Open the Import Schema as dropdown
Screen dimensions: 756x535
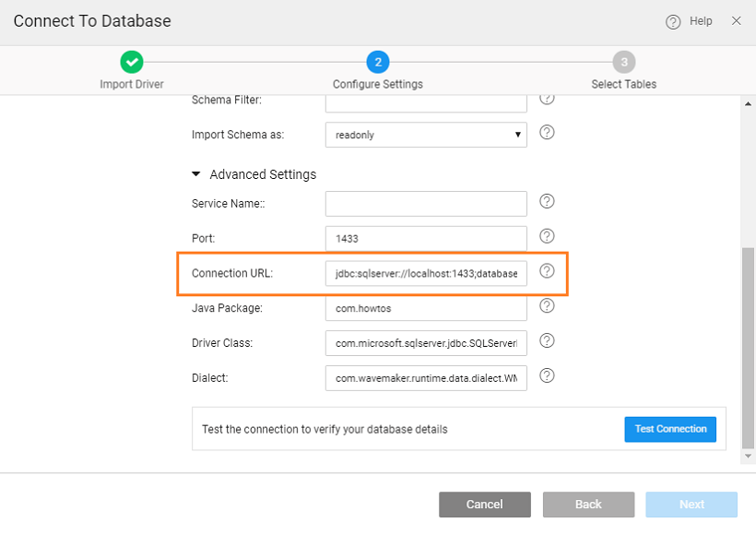pos(426,135)
